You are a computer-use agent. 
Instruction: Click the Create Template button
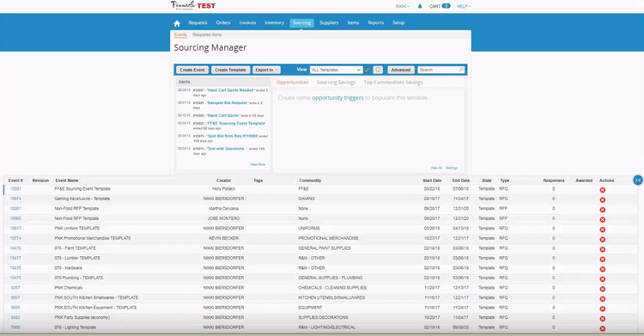(230, 70)
